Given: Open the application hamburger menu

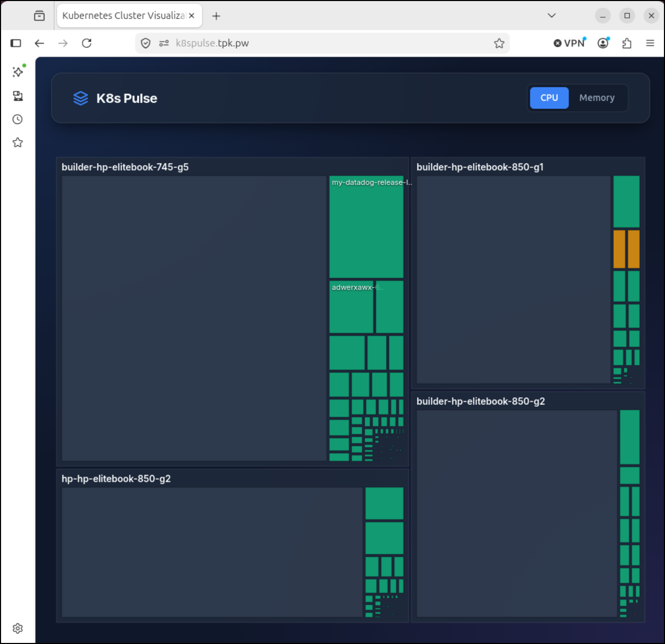Looking at the screenshot, I should (650, 43).
